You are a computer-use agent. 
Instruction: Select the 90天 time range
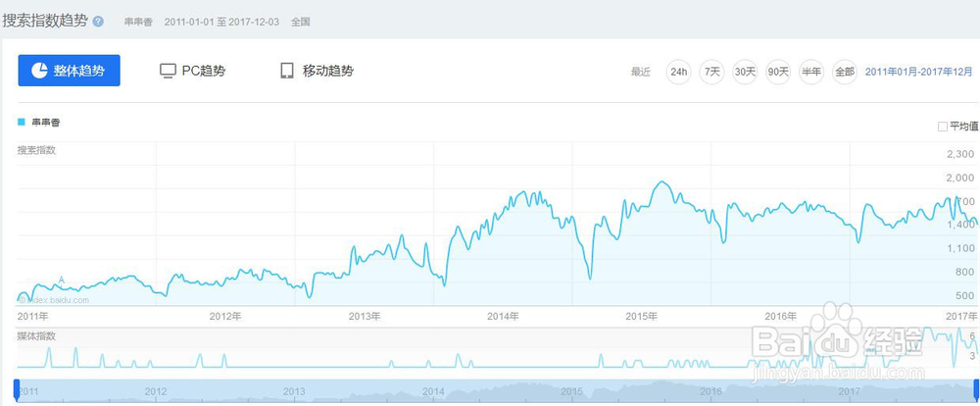coord(778,72)
